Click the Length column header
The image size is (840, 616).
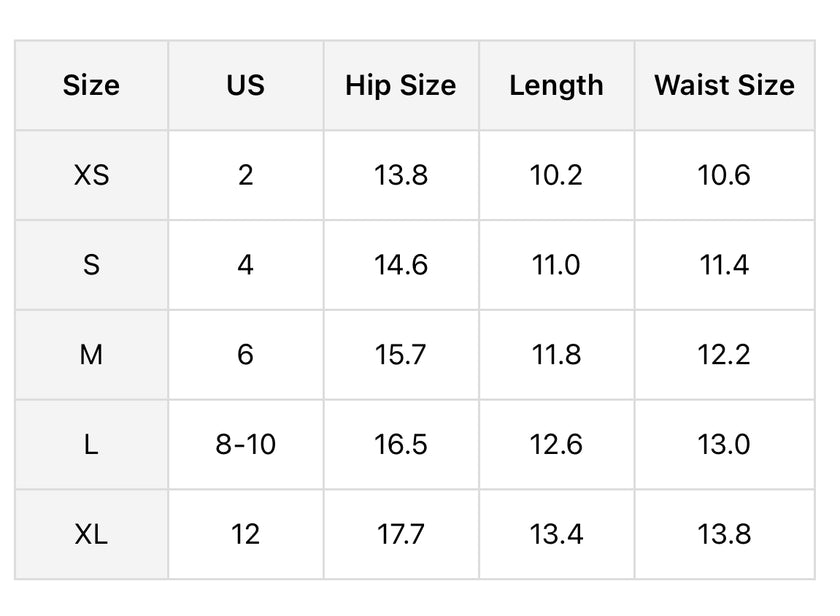[556, 85]
